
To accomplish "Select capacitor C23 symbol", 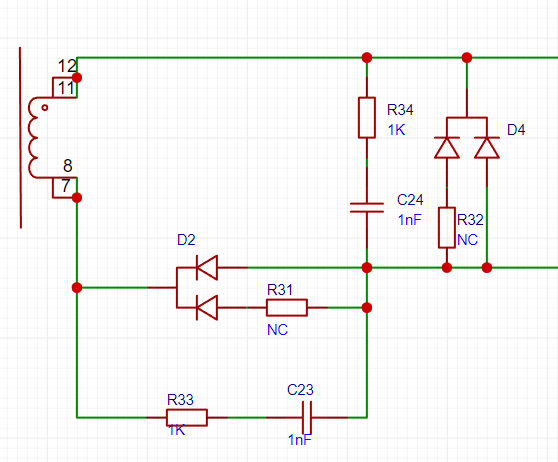I will [x=307, y=417].
